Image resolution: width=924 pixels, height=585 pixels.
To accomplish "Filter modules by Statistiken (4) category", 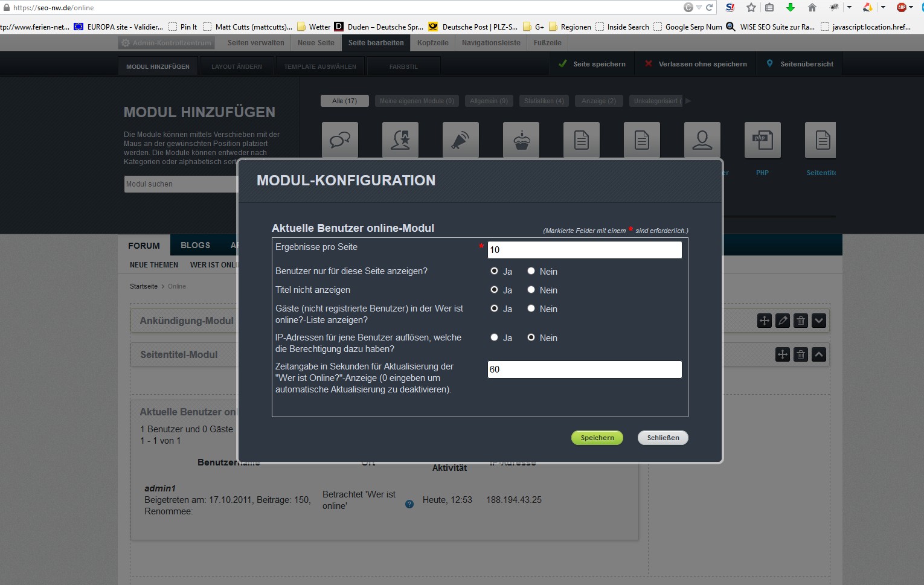I will click(x=544, y=101).
